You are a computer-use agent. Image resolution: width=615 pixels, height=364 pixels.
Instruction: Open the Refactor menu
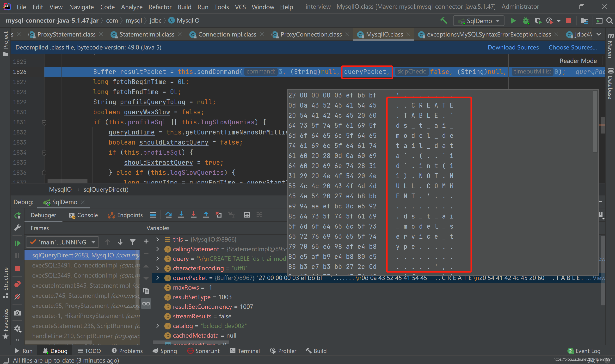pos(160,7)
